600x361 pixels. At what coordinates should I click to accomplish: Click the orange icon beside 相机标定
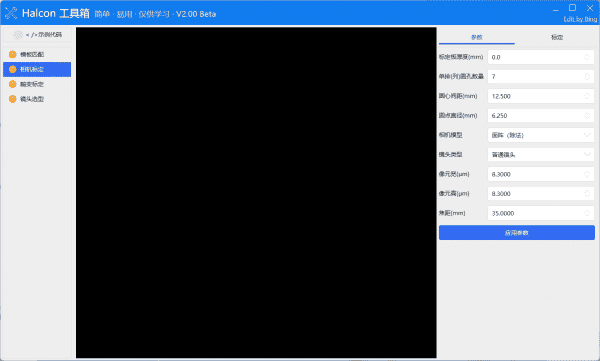point(13,69)
